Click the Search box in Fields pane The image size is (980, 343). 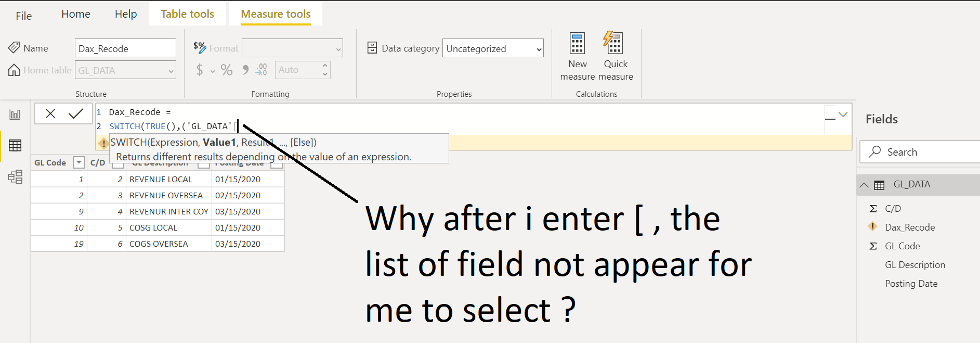tap(920, 151)
